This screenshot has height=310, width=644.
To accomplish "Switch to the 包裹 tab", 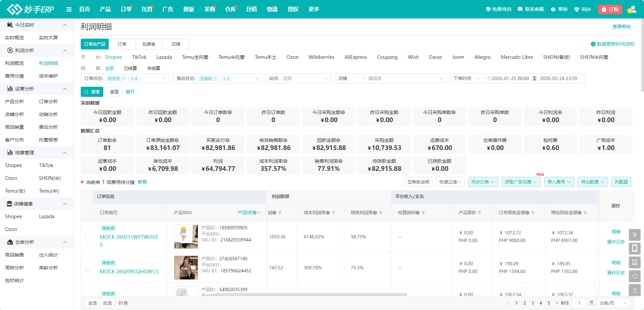I will tap(148, 44).
